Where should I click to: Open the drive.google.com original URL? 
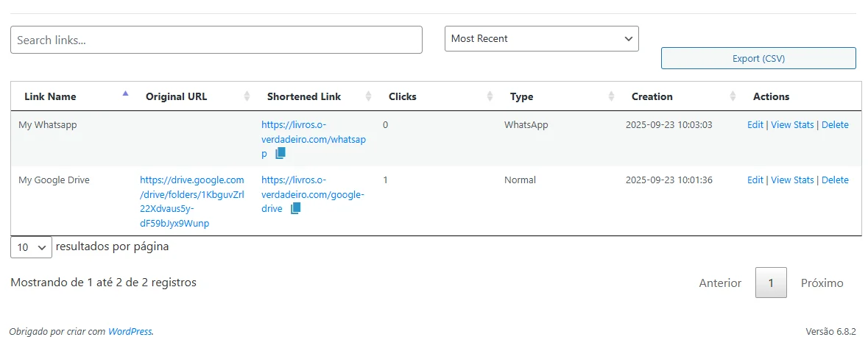pos(191,202)
